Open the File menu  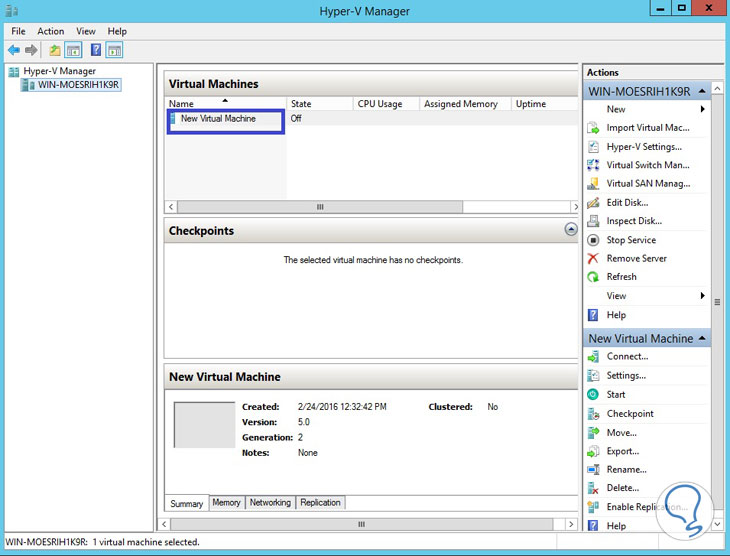click(x=18, y=31)
